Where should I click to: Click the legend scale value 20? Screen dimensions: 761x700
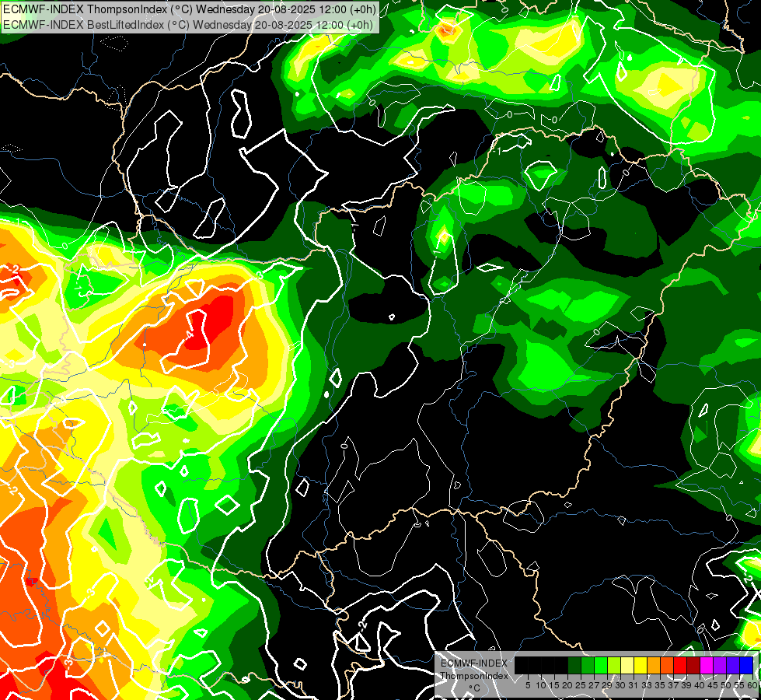[x=567, y=685]
